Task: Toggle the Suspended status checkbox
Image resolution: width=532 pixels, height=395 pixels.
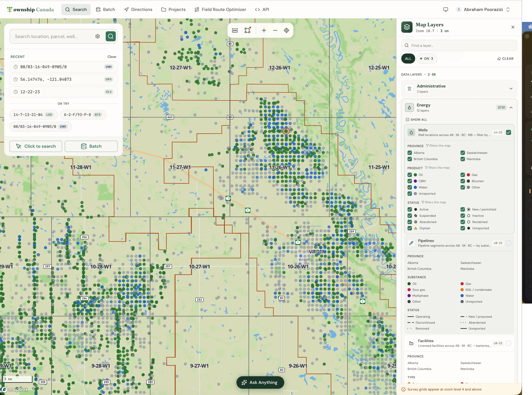Action: [x=410, y=216]
